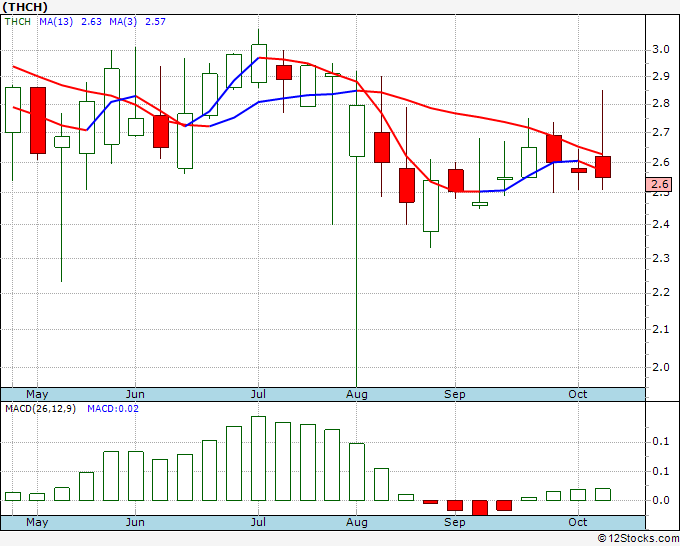Select the Oct marker on price timeline
Screen dimensions: 680x546
pos(578,394)
